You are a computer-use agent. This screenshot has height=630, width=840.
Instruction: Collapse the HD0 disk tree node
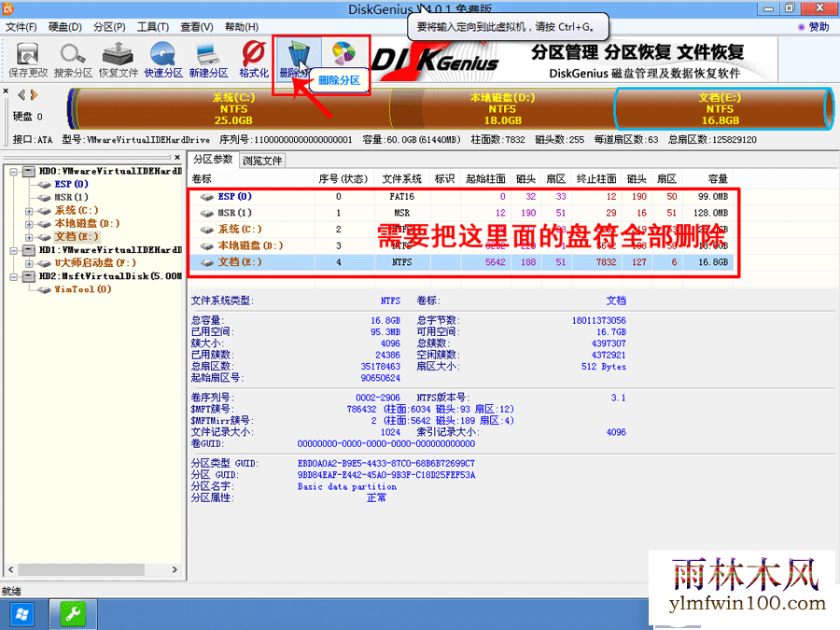click(x=14, y=172)
